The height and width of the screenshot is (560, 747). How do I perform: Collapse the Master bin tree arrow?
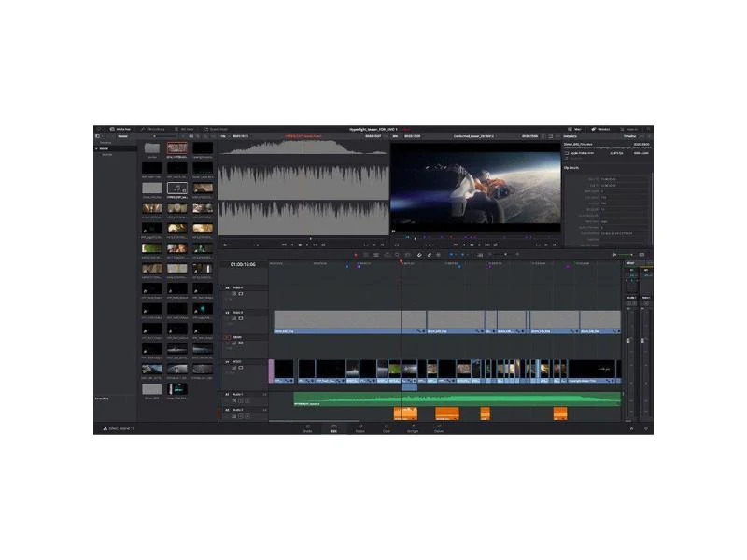pyautogui.click(x=97, y=148)
